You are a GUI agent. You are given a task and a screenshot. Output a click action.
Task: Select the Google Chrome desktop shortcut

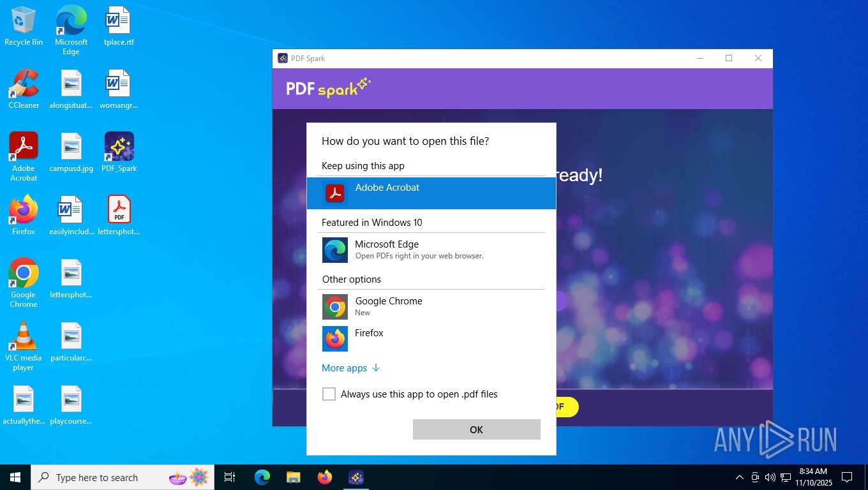pos(24,283)
